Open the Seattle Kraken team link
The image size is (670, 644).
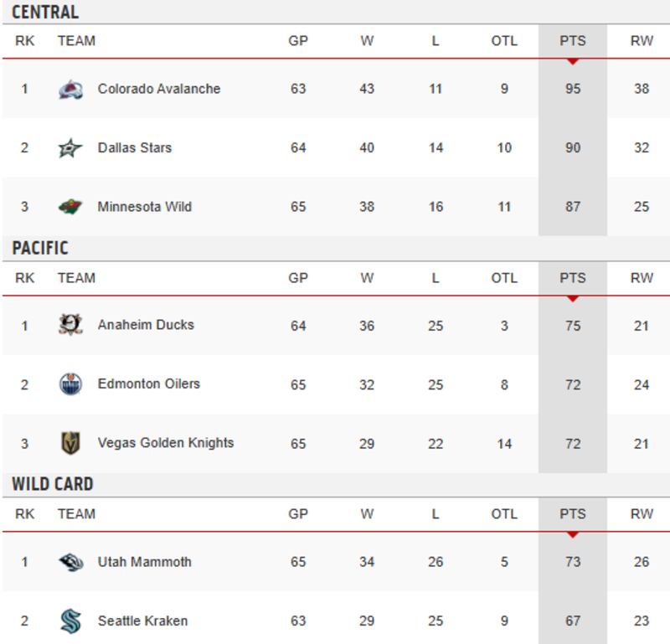142,621
